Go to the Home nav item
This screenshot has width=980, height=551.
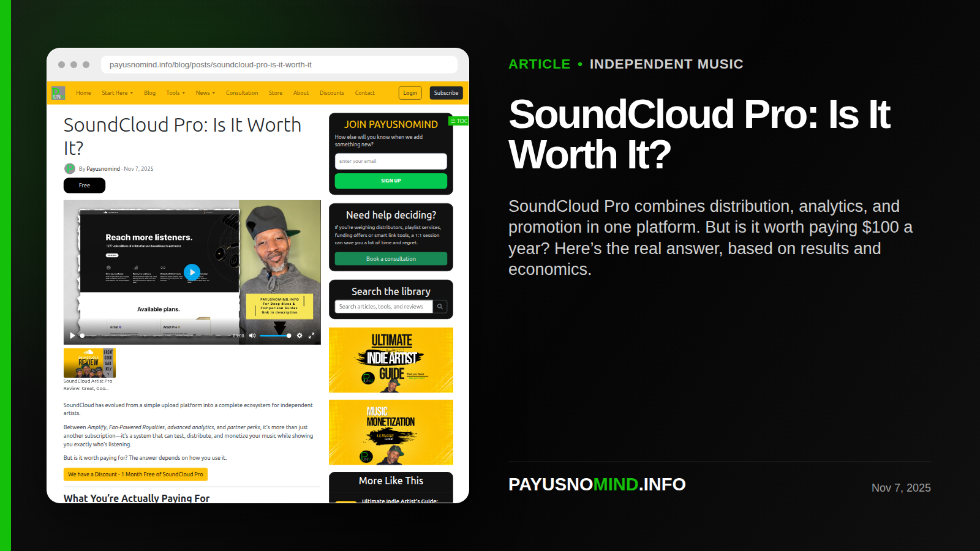point(83,93)
